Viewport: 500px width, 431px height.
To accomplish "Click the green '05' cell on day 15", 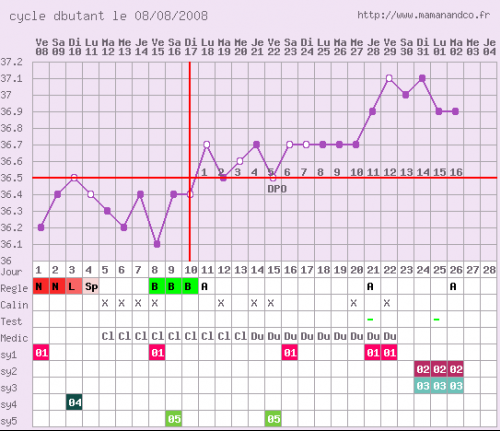I will click(273, 419).
